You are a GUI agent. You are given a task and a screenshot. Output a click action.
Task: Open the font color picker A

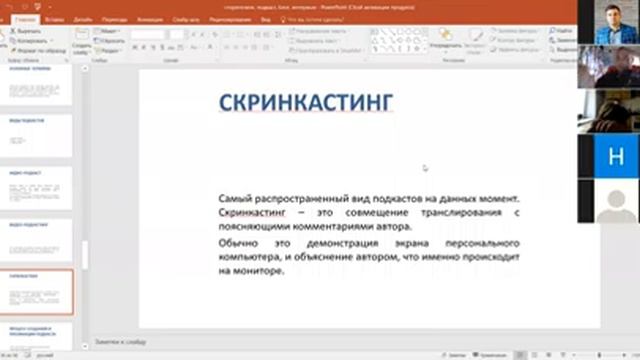[210, 48]
